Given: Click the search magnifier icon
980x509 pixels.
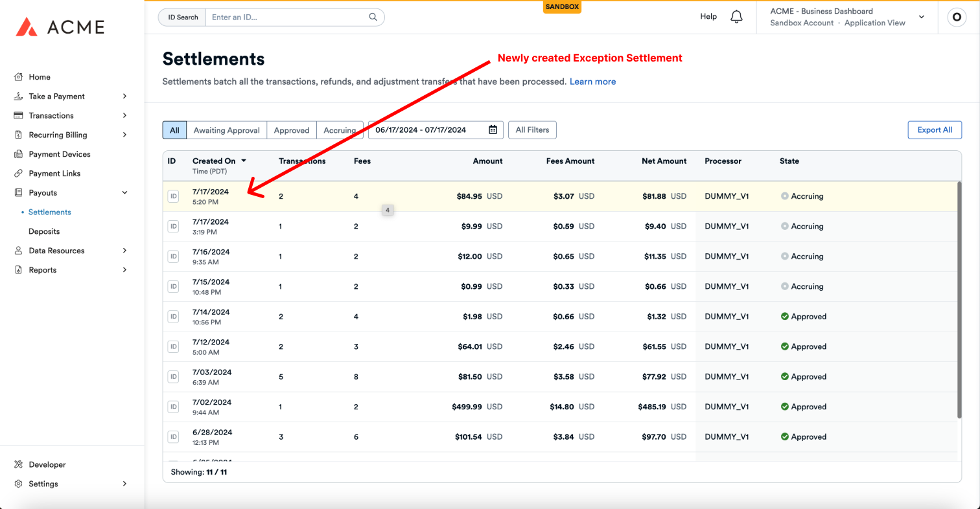Looking at the screenshot, I should click(x=373, y=17).
